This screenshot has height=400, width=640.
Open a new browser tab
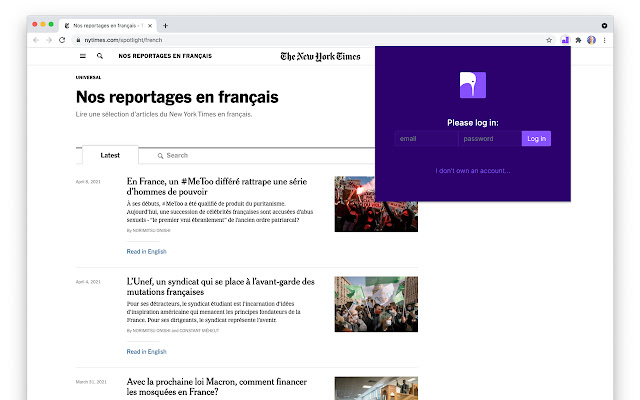click(x=165, y=26)
